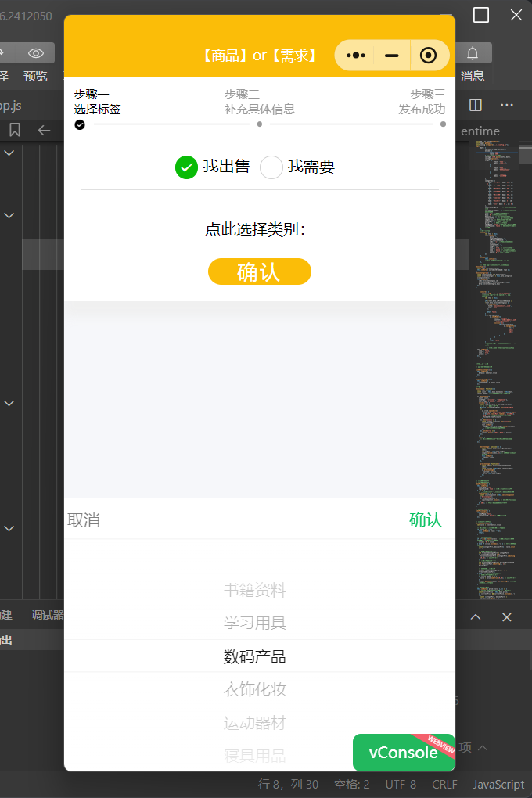Collapse the fourth sidebar tree chevron
532x798 pixels.
click(9, 528)
